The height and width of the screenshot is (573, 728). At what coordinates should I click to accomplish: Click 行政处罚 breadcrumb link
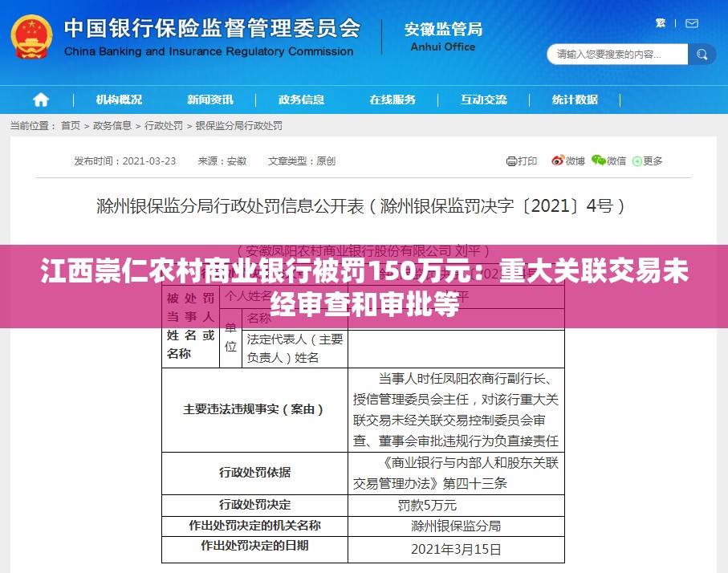(164, 125)
